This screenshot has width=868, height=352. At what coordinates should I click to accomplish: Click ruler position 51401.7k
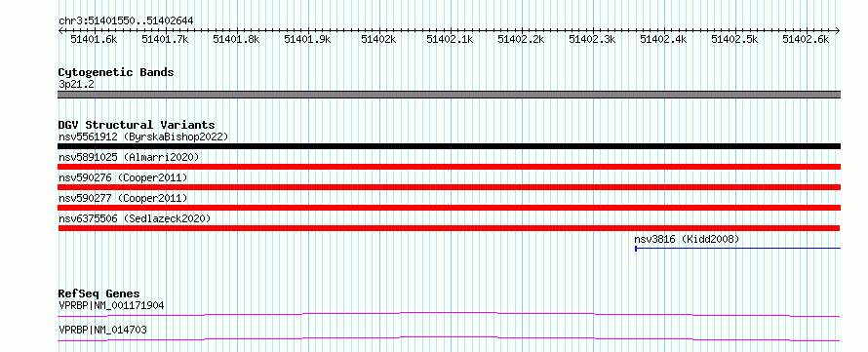(x=166, y=39)
